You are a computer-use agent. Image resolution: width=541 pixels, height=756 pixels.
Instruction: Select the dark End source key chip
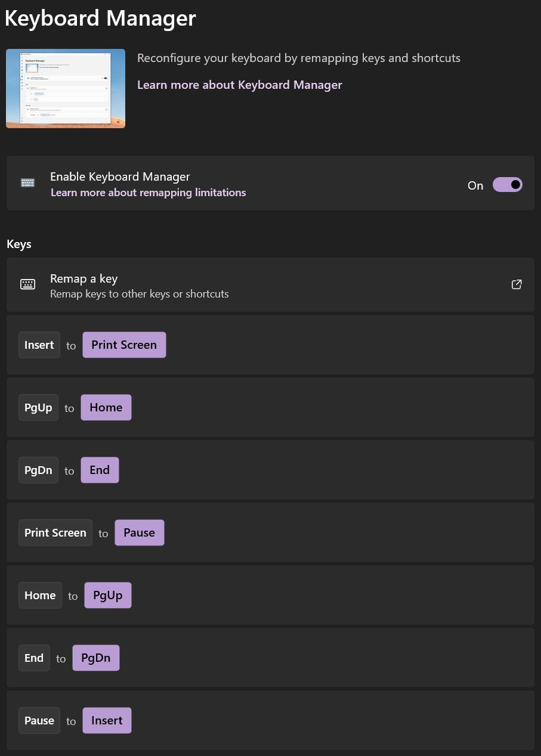(34, 658)
